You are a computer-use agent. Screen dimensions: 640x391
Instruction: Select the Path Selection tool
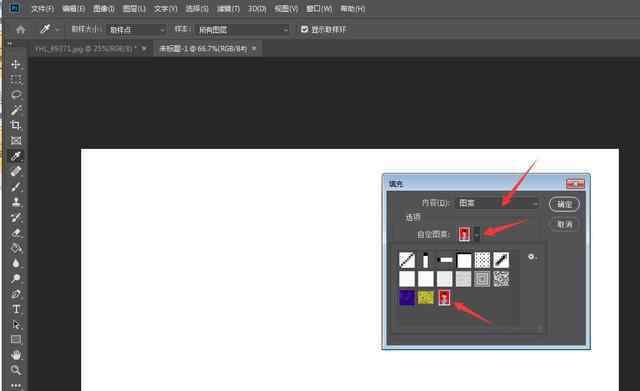click(16, 324)
